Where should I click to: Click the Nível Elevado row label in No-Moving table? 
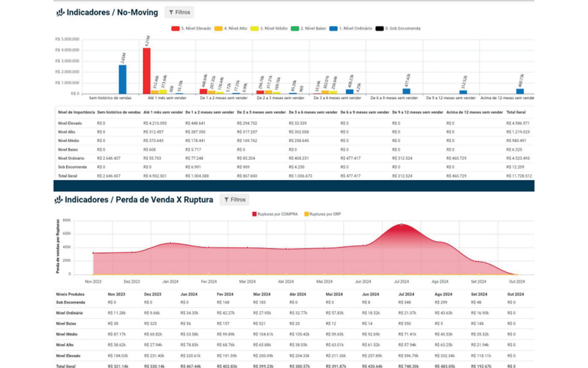[70, 123]
